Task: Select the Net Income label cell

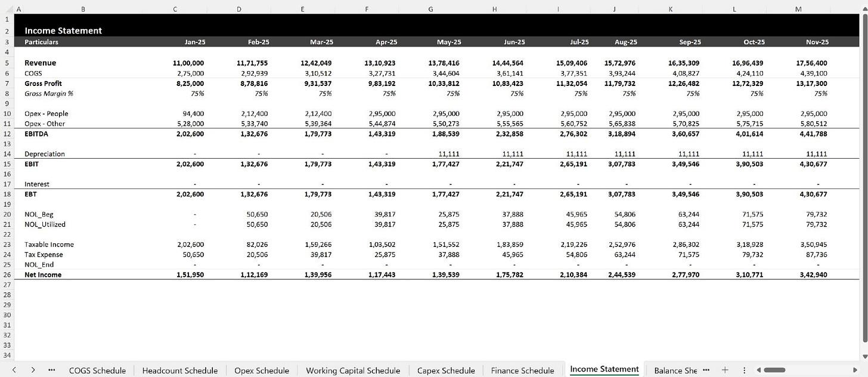Action: pyautogui.click(x=42, y=274)
